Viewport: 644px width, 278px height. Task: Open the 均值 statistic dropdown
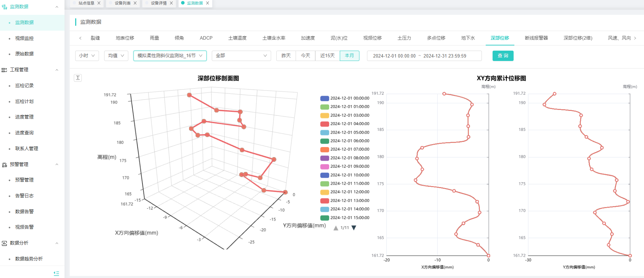point(116,56)
